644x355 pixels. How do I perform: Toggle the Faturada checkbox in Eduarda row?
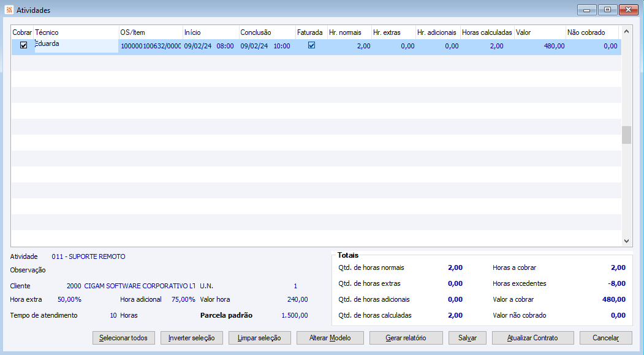click(312, 45)
